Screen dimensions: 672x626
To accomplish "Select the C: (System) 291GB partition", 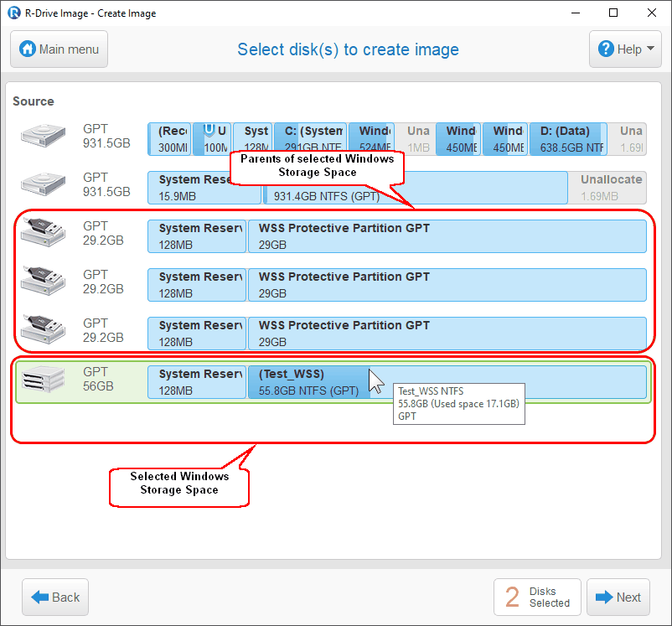I will click(x=310, y=139).
